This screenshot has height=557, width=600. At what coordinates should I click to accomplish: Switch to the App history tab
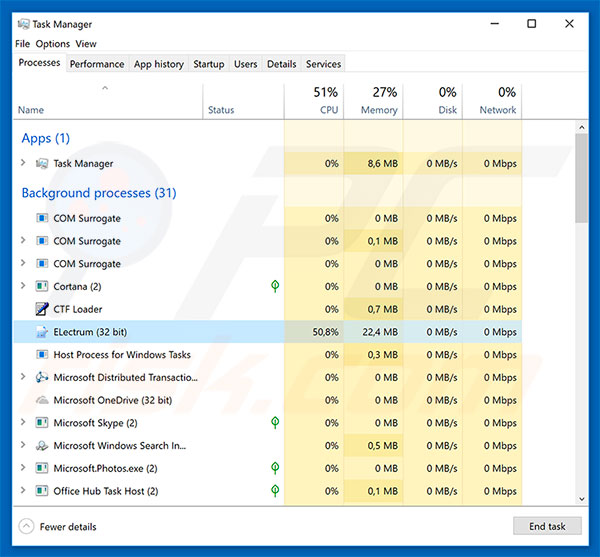point(159,64)
